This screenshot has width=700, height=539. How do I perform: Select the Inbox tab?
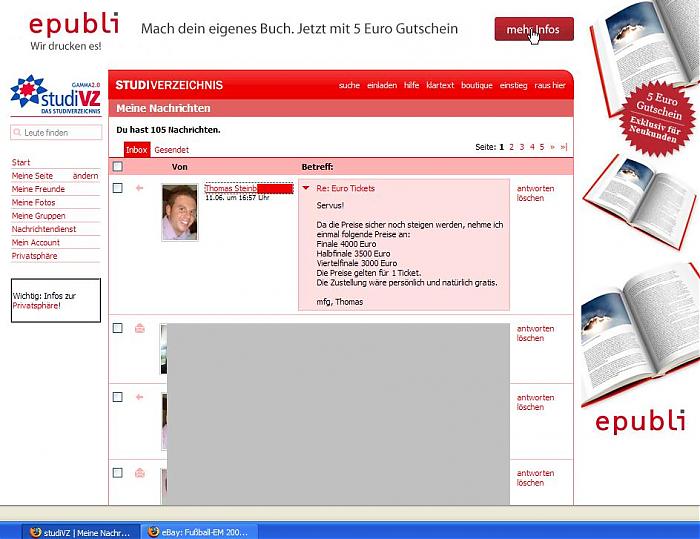(x=136, y=149)
